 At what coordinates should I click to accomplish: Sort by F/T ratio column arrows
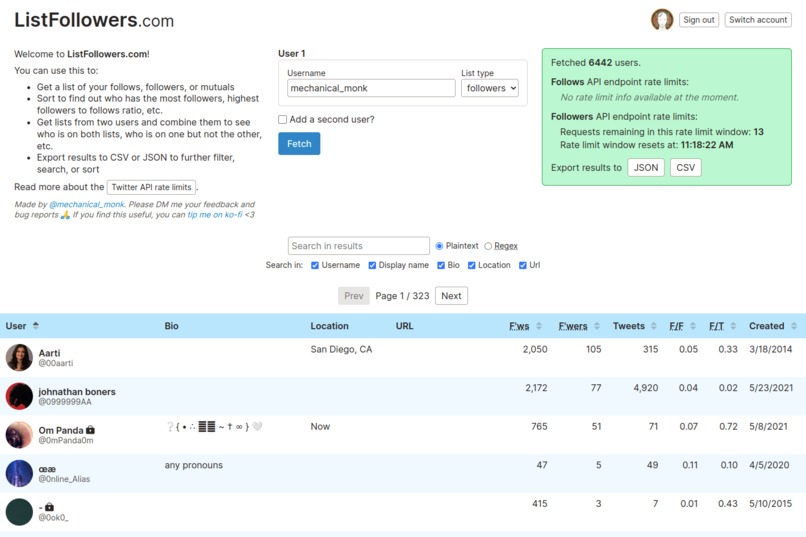click(733, 326)
